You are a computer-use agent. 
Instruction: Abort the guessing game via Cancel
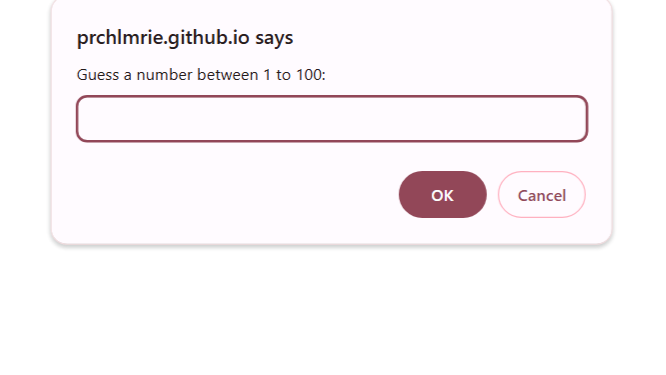click(542, 195)
